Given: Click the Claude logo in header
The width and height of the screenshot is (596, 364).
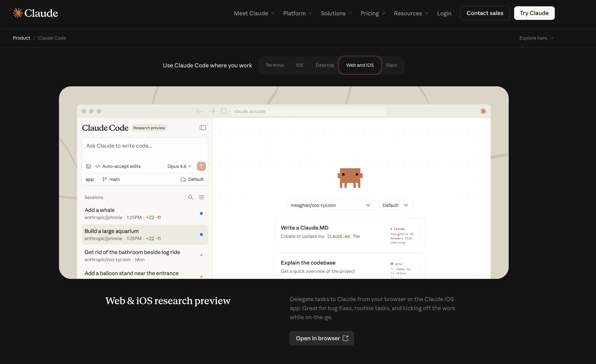Looking at the screenshot, I should (36, 13).
